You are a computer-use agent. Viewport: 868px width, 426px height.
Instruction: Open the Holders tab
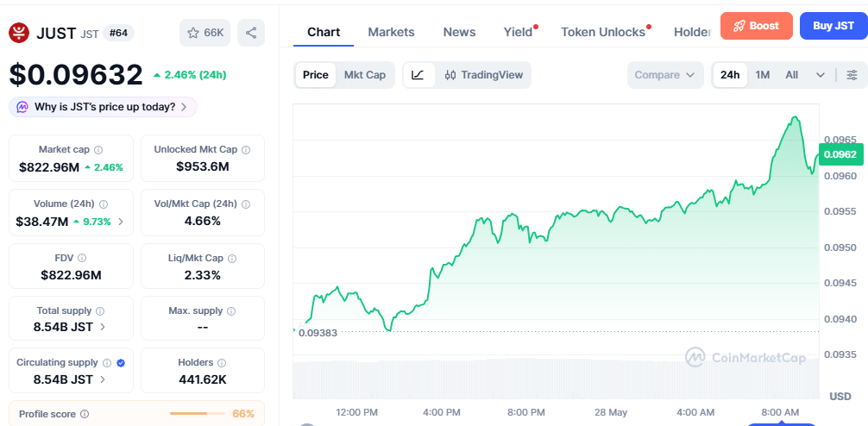[x=693, y=32]
